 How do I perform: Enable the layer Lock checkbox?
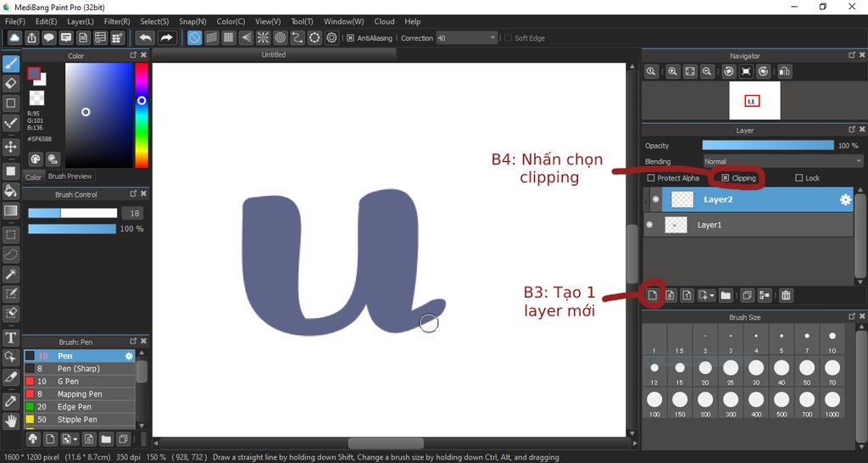click(798, 178)
